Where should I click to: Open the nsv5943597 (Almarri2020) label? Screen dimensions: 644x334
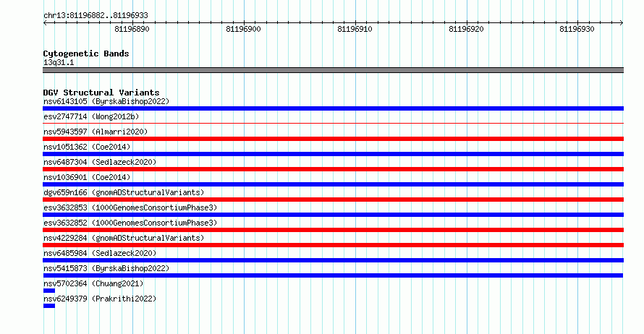(96, 132)
